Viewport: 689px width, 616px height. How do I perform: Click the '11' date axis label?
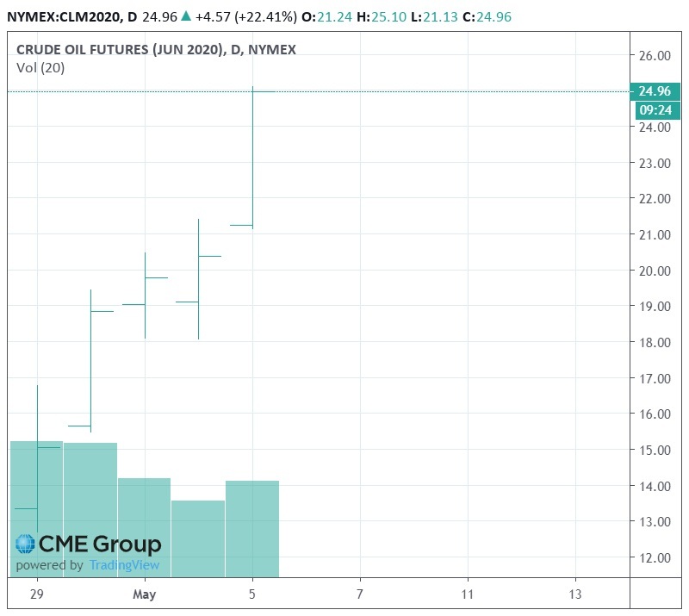coord(468,594)
